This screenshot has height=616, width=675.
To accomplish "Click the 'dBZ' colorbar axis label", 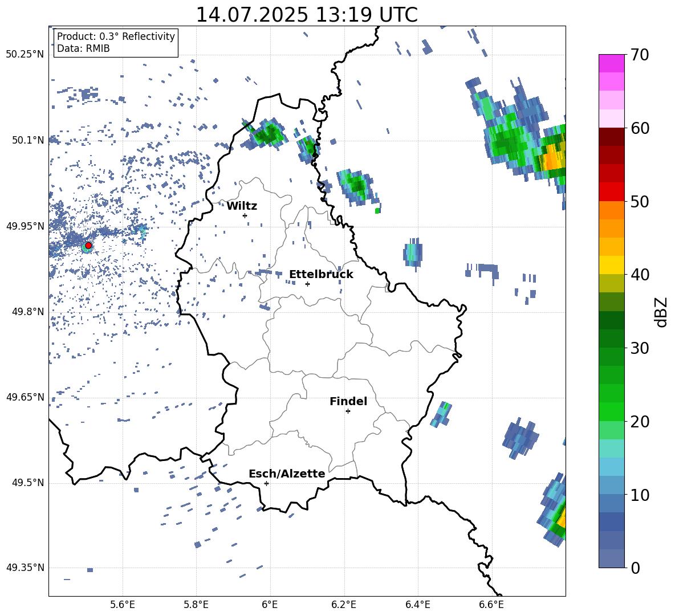I will coord(662,312).
